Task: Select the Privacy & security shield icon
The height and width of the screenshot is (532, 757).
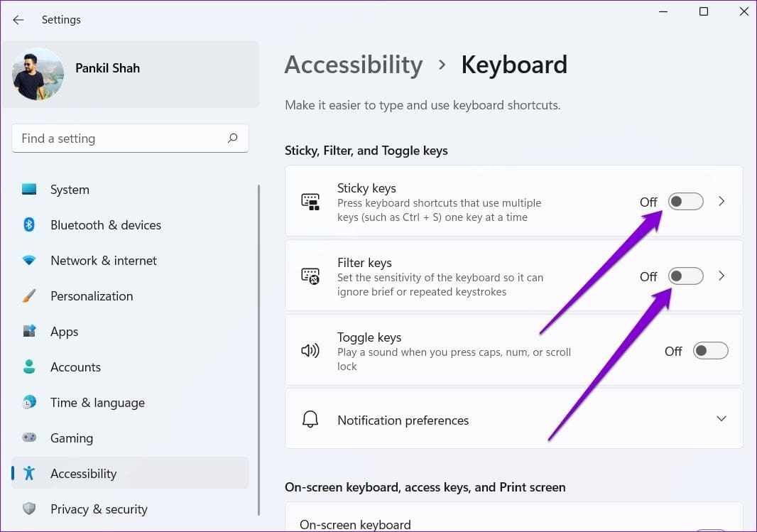Action: (28, 509)
